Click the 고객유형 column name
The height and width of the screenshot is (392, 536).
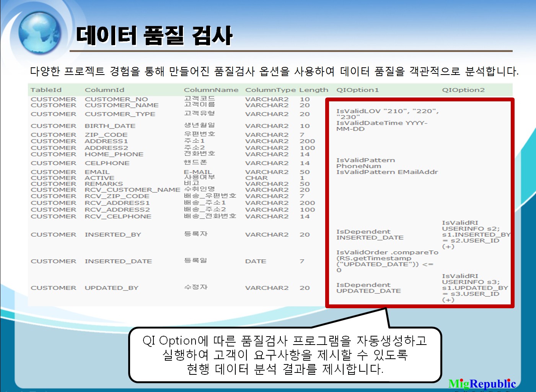199,113
